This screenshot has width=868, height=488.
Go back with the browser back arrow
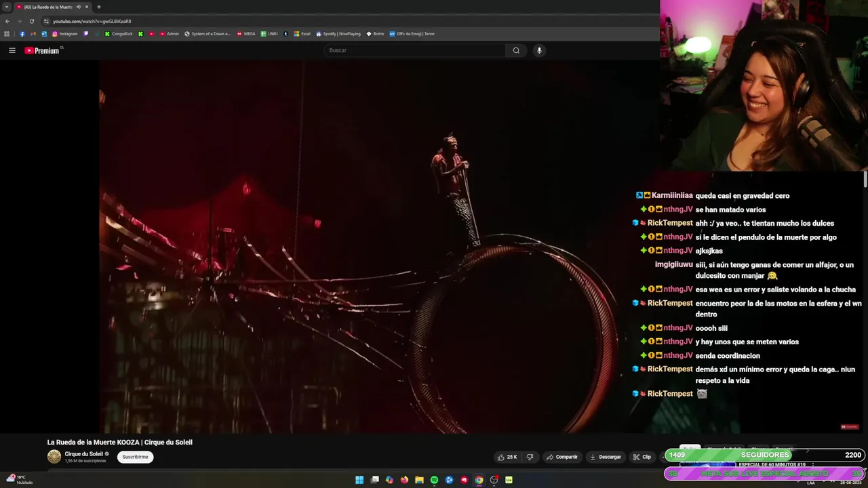7,21
